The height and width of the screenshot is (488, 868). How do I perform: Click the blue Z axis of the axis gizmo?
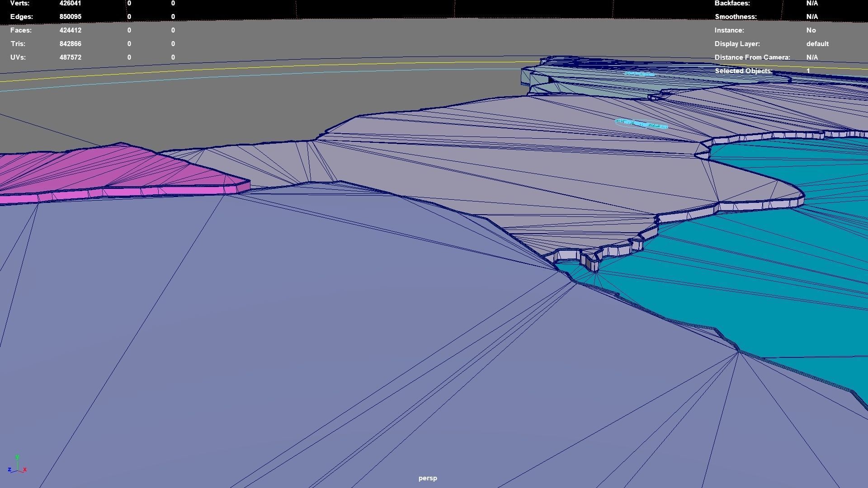coord(10,470)
